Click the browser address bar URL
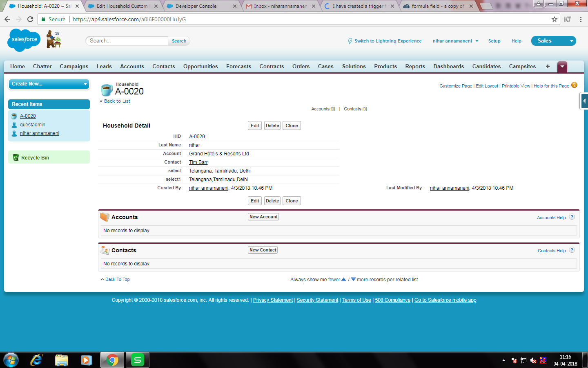This screenshot has width=588, height=368. [x=129, y=19]
